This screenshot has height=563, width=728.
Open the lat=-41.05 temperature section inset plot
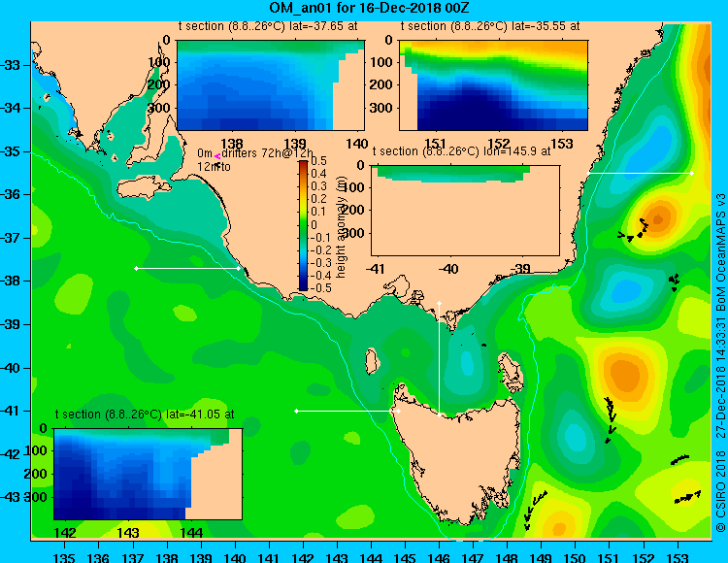(149, 474)
